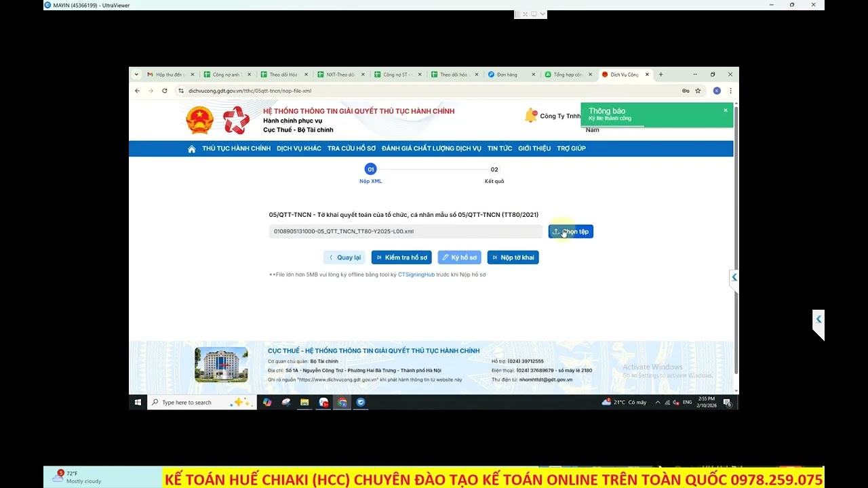Click 'ENG' language indicator

pyautogui.click(x=688, y=403)
